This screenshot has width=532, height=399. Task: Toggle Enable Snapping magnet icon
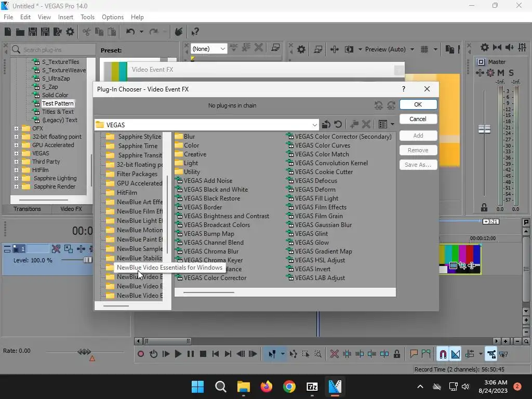[x=443, y=354]
